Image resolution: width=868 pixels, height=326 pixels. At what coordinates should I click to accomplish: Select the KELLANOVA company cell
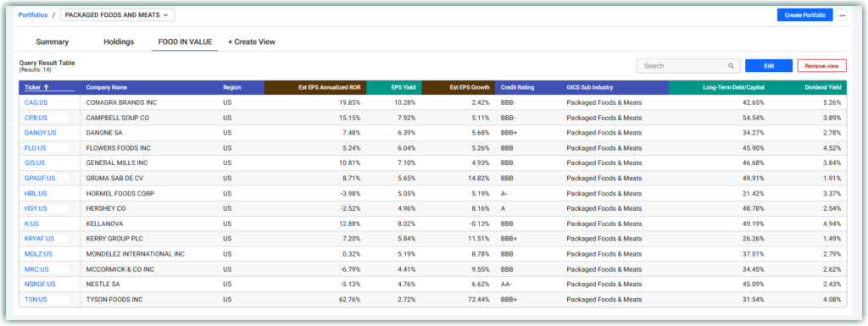click(104, 224)
